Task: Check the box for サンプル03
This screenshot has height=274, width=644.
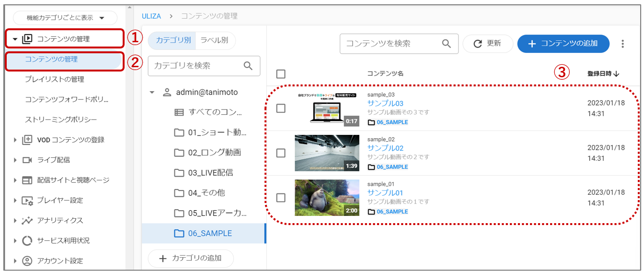Action: 281,108
